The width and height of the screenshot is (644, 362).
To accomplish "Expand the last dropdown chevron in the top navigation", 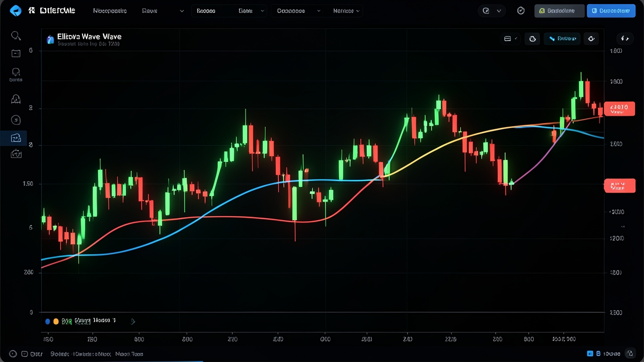I will click(358, 11).
